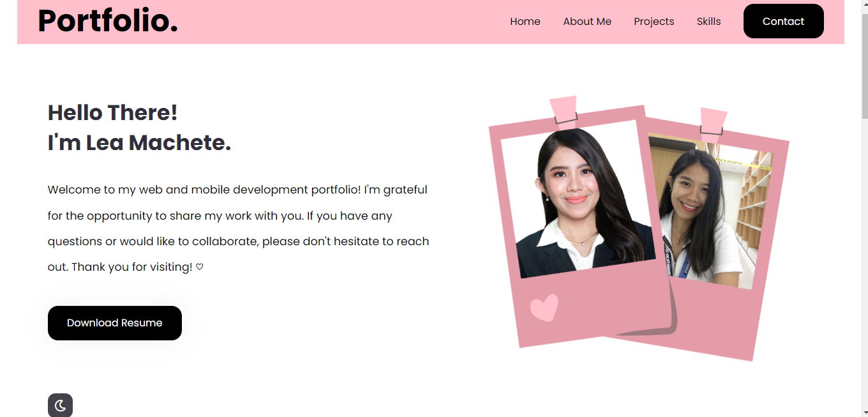
Task: Jump to the Skills section
Action: pos(708,22)
